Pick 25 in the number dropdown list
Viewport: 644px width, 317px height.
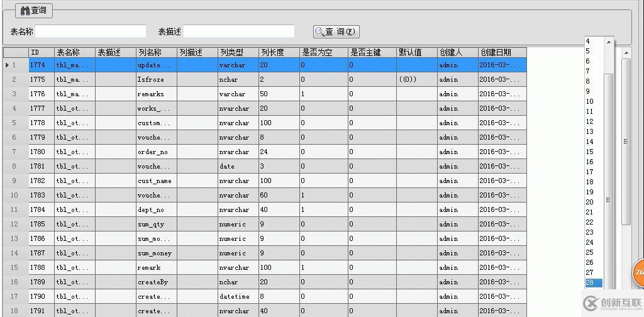click(594, 252)
